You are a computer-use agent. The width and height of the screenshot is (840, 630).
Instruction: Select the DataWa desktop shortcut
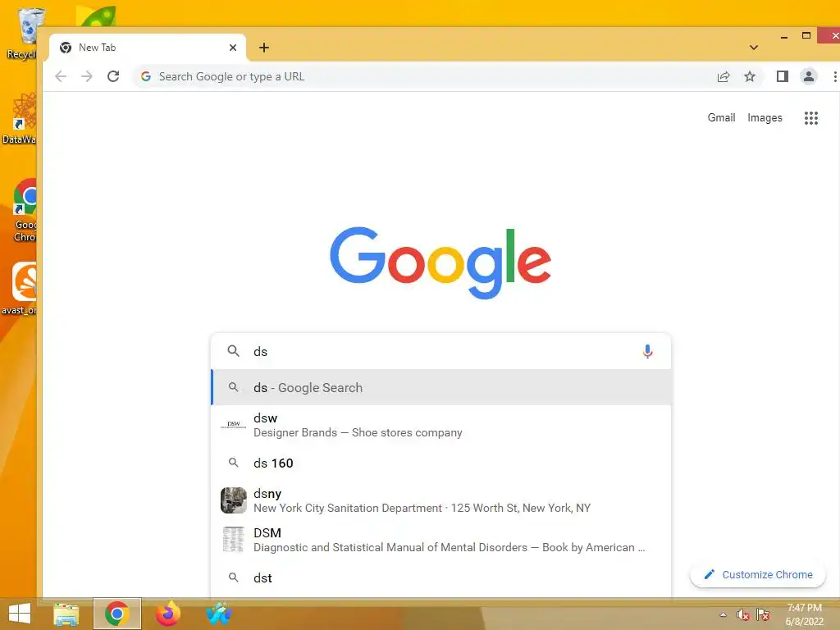20,119
